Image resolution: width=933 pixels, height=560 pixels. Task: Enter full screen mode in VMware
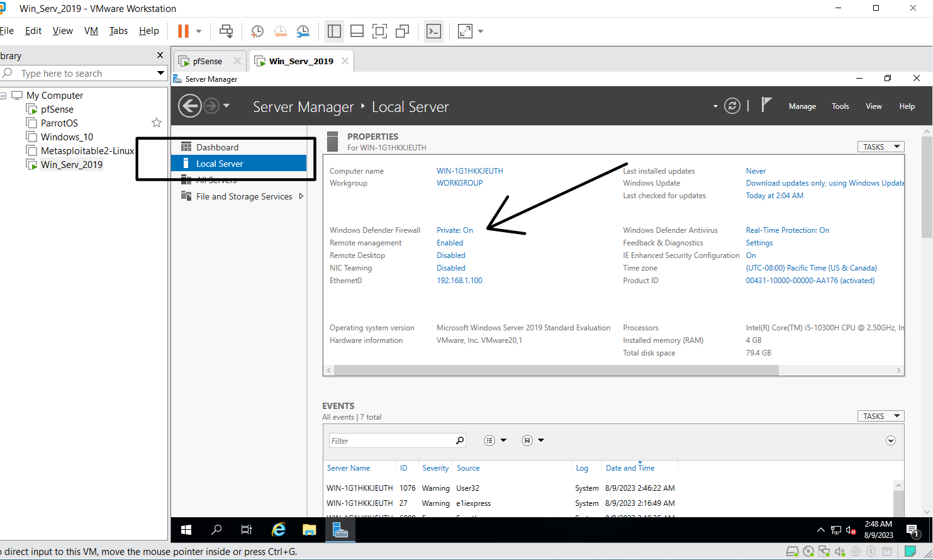click(379, 31)
